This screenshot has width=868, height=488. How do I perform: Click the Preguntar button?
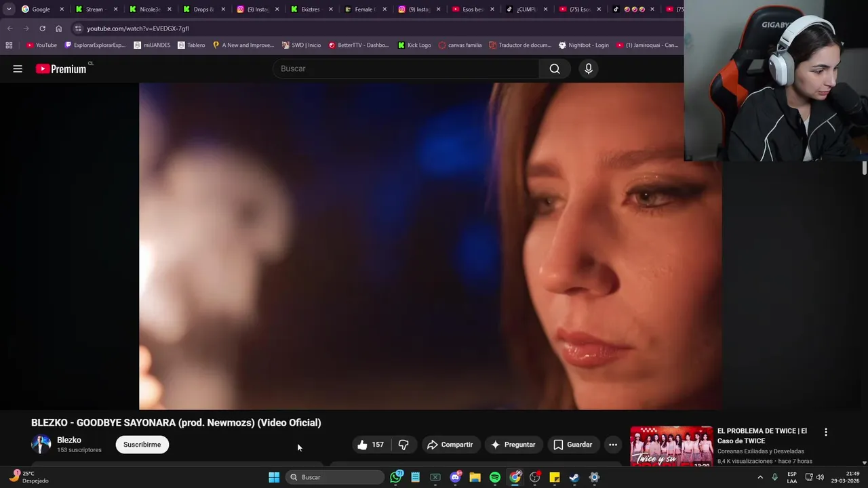point(513,445)
